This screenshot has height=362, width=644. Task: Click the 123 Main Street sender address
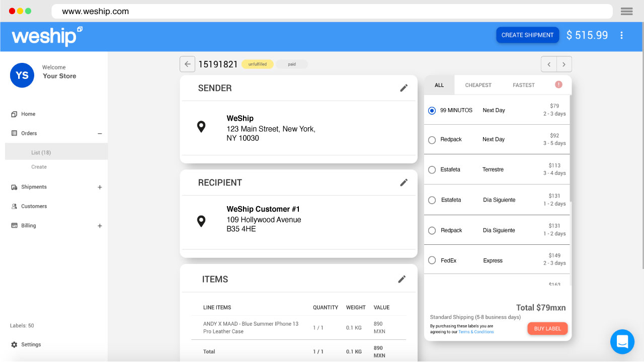click(x=271, y=134)
